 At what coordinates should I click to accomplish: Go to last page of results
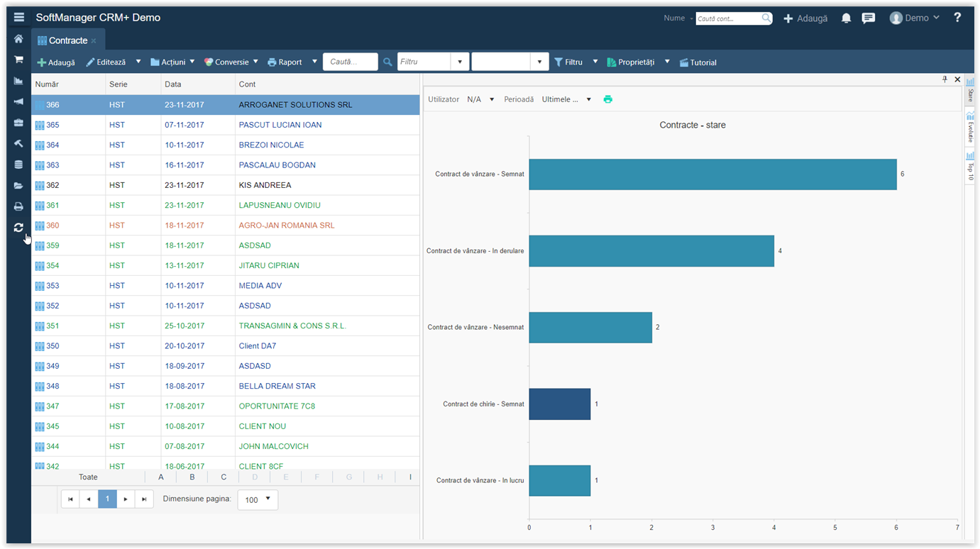[x=144, y=499]
